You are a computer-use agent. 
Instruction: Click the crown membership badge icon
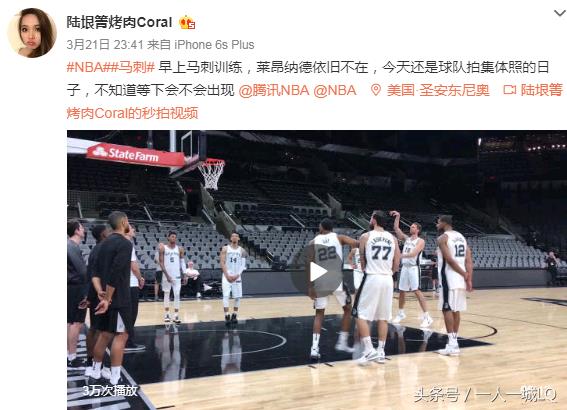[187, 22]
